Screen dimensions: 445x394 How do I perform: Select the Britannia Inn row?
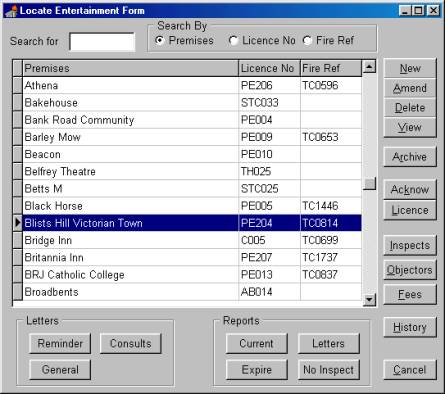pyautogui.click(x=192, y=258)
